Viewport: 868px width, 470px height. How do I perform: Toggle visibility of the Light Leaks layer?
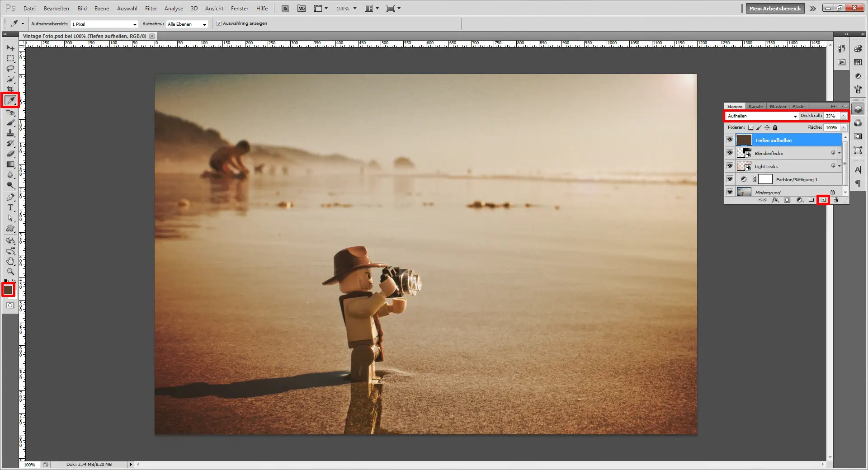tap(730, 166)
